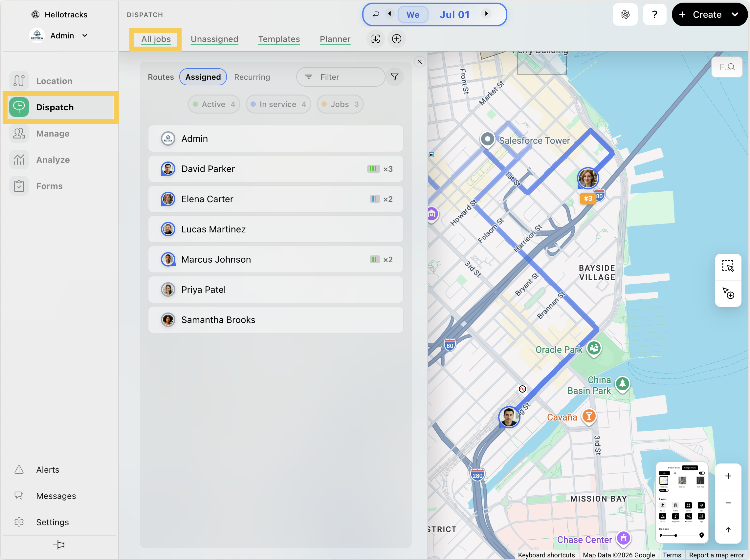This screenshot has width=750, height=560.
Task: Expand Marcus Johnson's assigned jobs row
Action: pyautogui.click(x=276, y=259)
